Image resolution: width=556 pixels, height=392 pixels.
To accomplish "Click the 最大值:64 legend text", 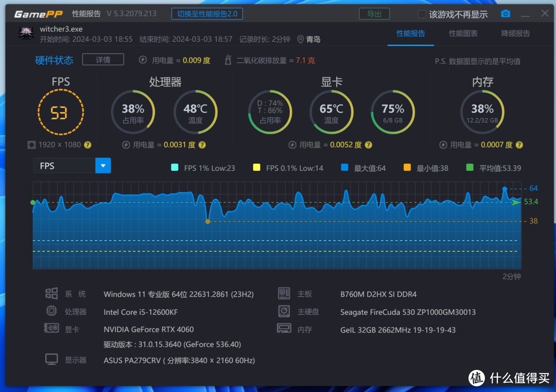I will [x=370, y=168].
